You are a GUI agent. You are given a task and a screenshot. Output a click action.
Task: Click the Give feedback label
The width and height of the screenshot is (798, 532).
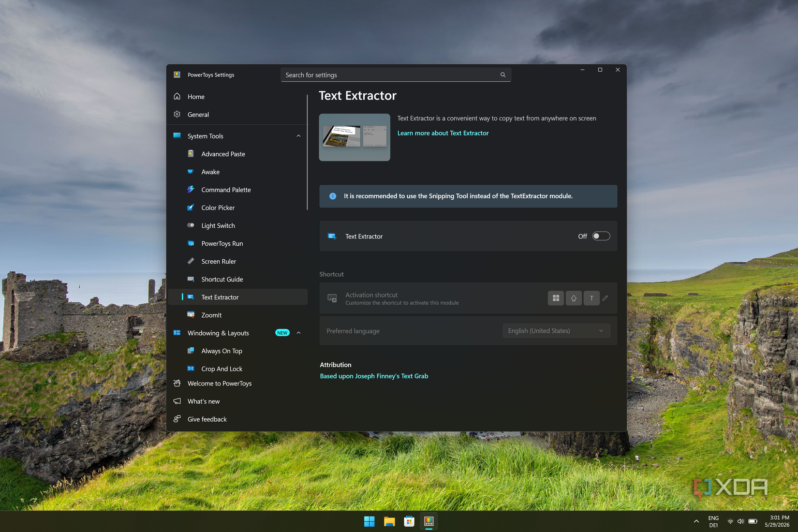(207, 419)
